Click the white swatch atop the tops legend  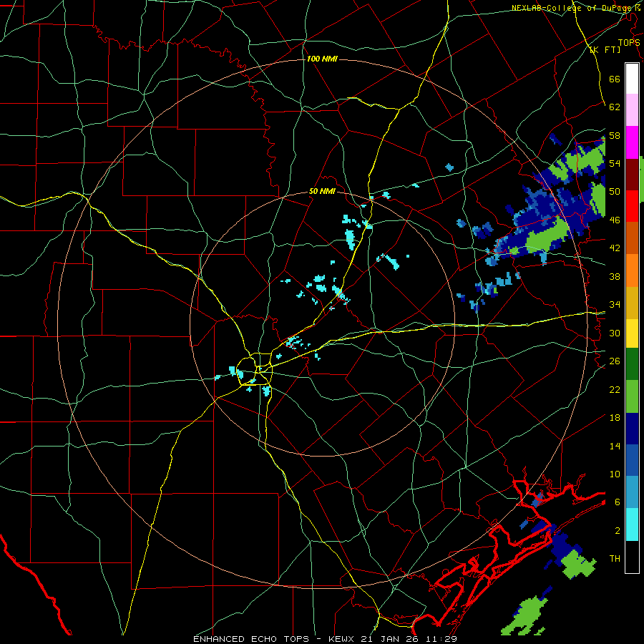pos(632,79)
